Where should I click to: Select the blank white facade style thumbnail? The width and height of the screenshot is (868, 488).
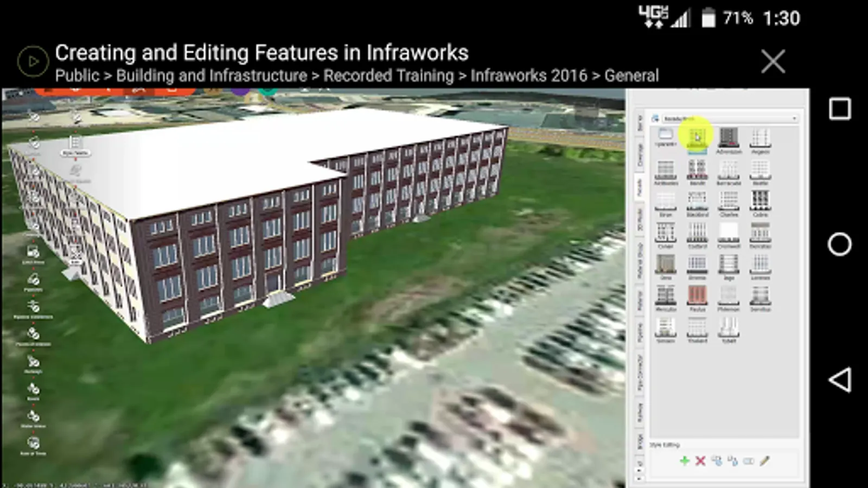click(729, 235)
